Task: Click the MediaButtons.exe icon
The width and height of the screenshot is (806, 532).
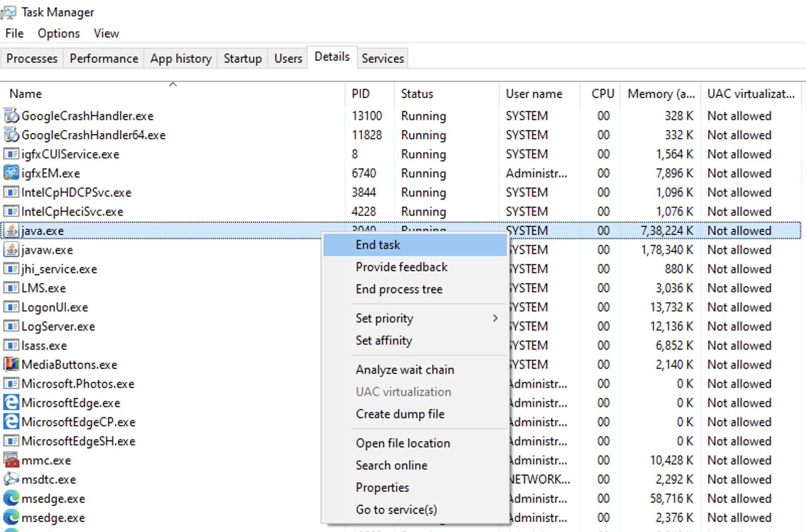Action: tap(11, 364)
